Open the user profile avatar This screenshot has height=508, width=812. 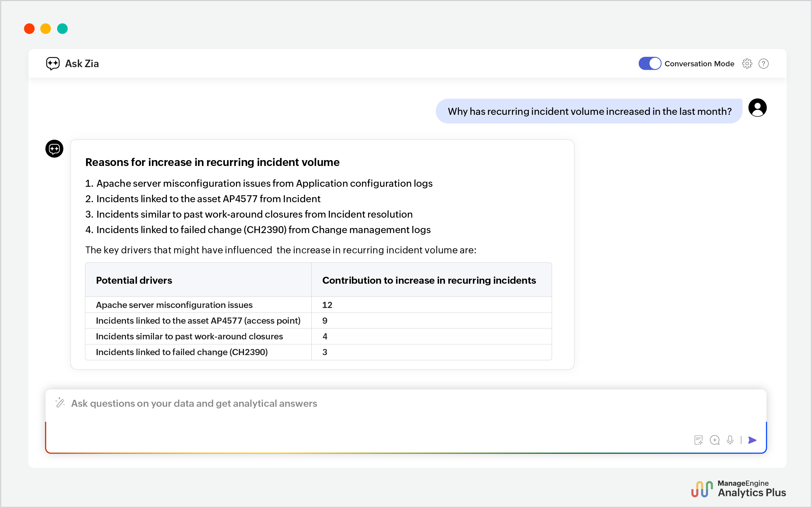pyautogui.click(x=758, y=107)
